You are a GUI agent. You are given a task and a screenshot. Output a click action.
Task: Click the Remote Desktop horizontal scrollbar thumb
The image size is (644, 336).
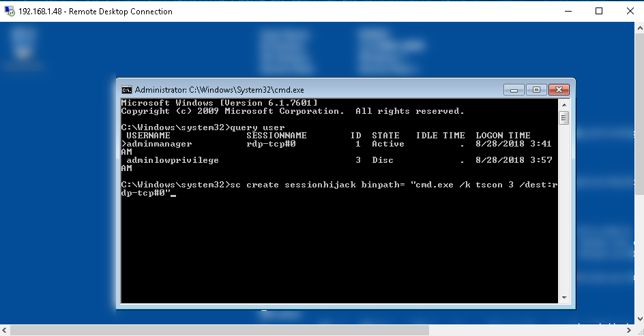(x=220, y=330)
